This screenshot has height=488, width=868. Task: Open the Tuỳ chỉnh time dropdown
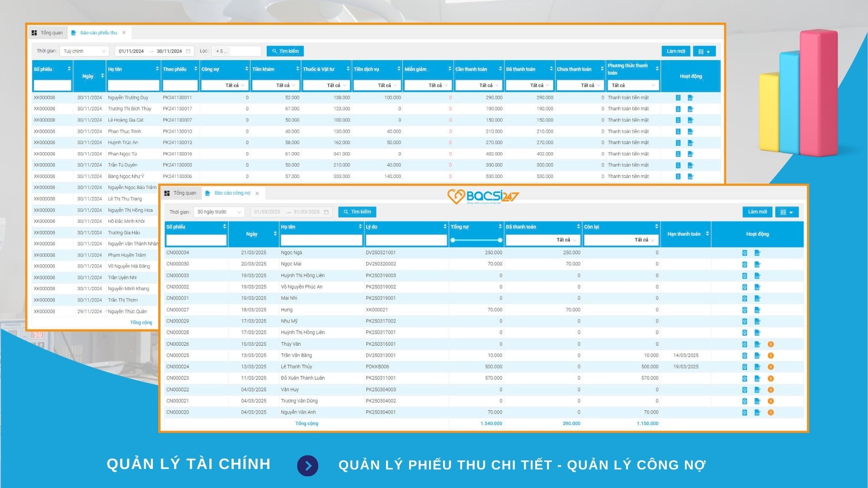[85, 51]
